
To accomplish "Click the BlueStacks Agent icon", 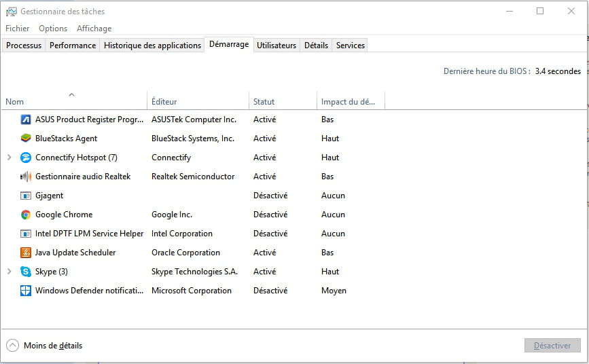I will (26, 139).
